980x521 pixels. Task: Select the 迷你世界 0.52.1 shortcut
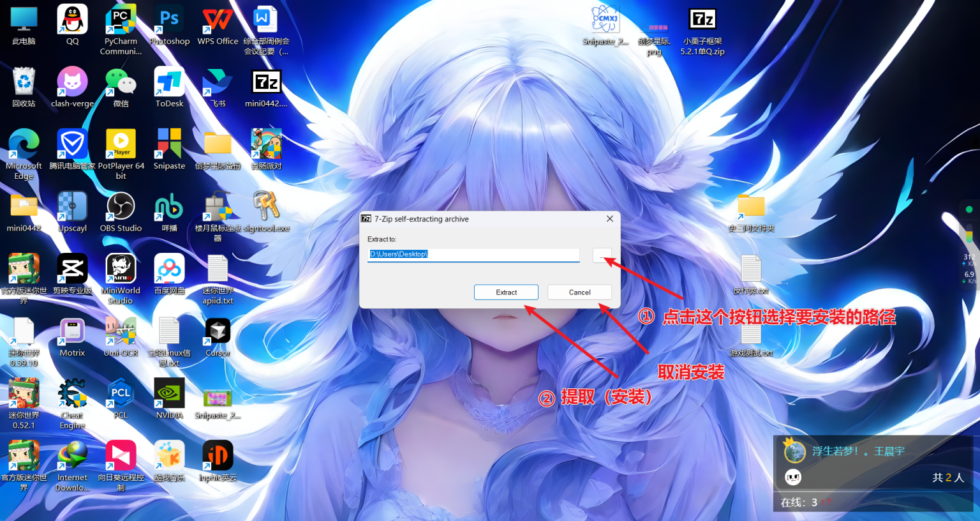[x=24, y=404]
